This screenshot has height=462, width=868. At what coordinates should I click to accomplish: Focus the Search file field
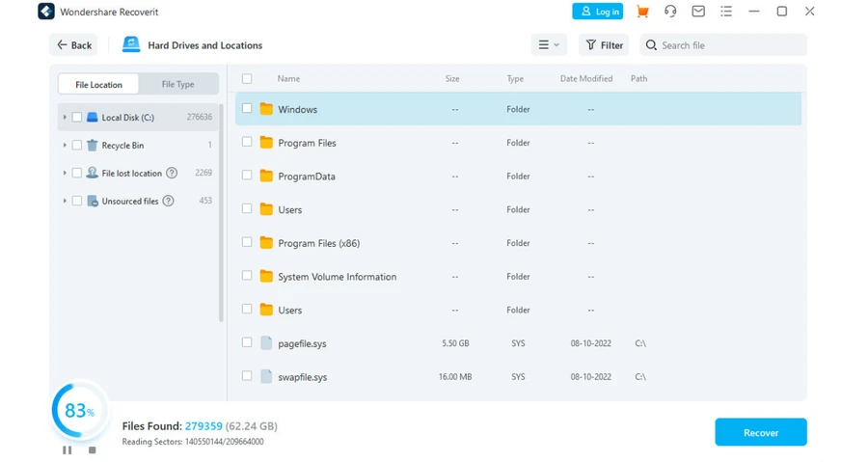coord(723,44)
